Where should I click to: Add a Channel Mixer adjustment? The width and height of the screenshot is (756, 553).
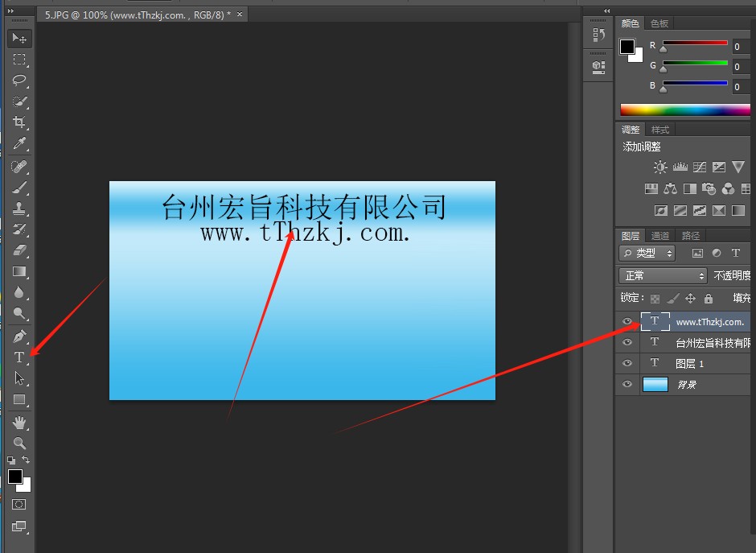tap(728, 188)
